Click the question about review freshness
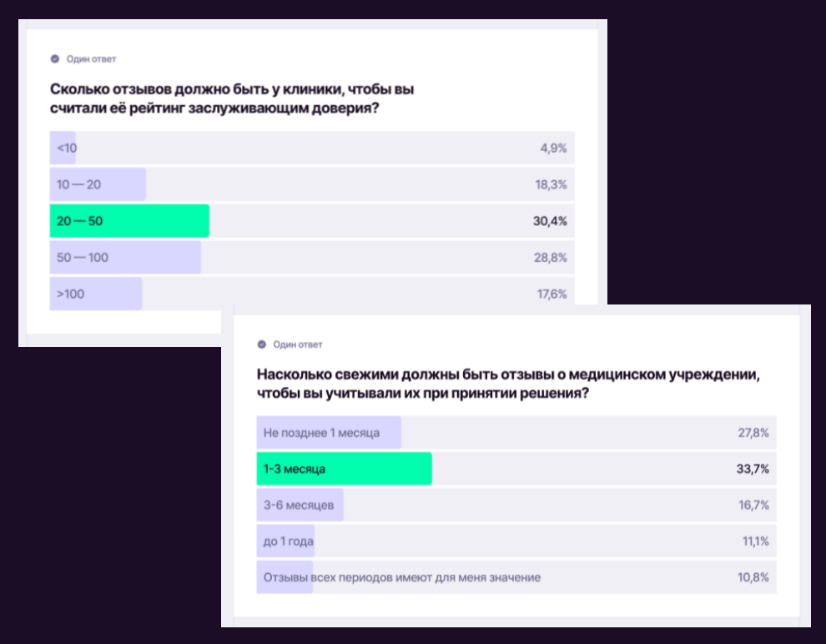826x644 pixels. pyautogui.click(x=508, y=384)
